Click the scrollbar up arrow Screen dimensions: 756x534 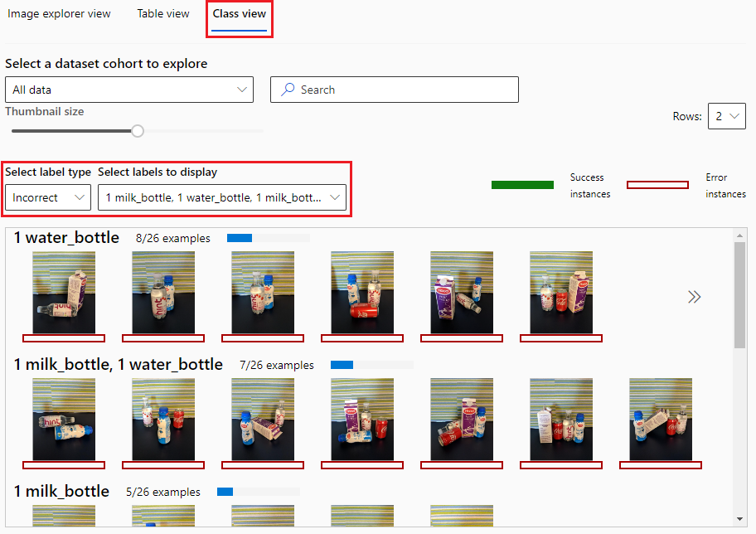pyautogui.click(x=739, y=235)
